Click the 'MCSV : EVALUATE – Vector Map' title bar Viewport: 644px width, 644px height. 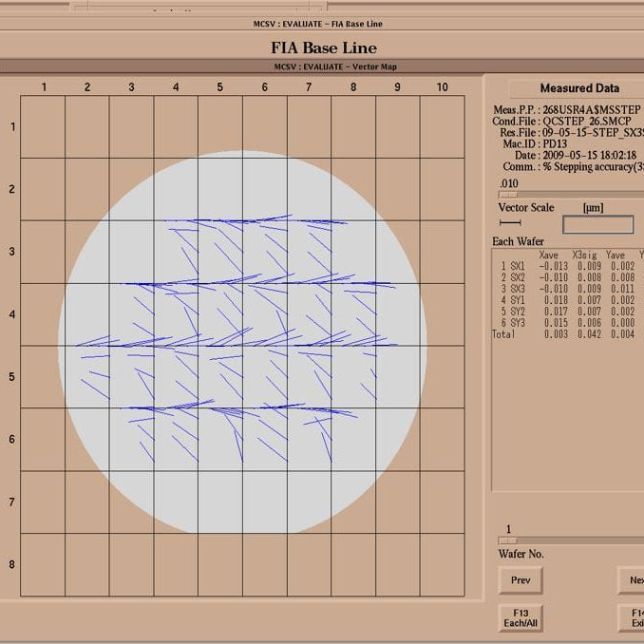click(x=335, y=66)
